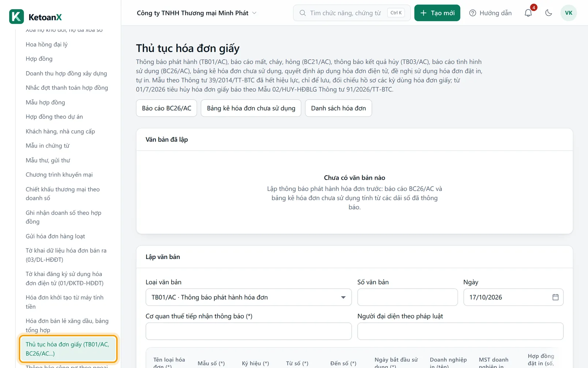This screenshot has width=588, height=368.
Task: Click the Cơ quan thuế tiếp nhận field
Action: (x=248, y=331)
